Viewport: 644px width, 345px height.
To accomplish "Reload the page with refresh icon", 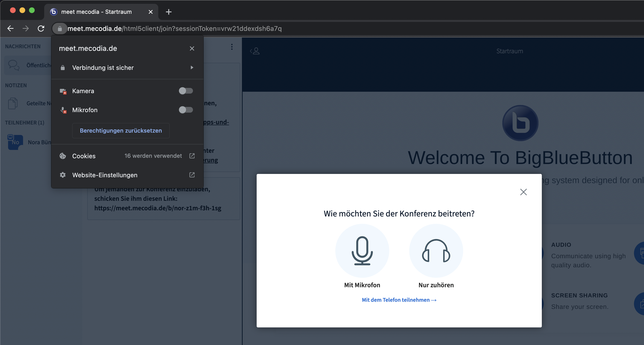I will click(x=41, y=29).
